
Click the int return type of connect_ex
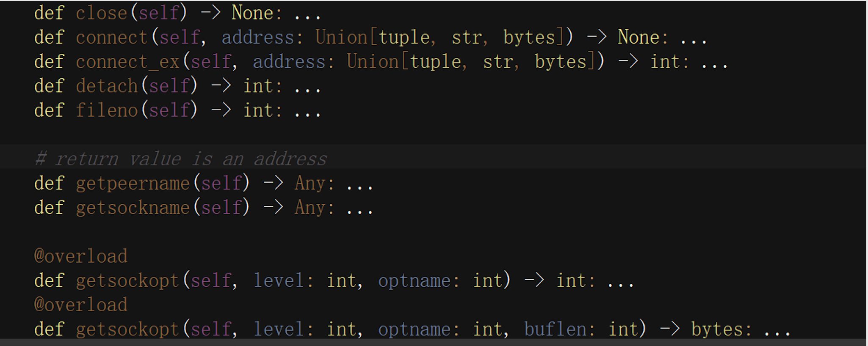click(665, 62)
